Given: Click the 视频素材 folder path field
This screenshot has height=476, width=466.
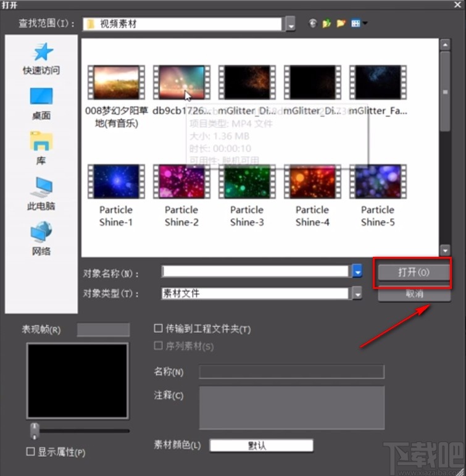Looking at the screenshot, I should 182,24.
